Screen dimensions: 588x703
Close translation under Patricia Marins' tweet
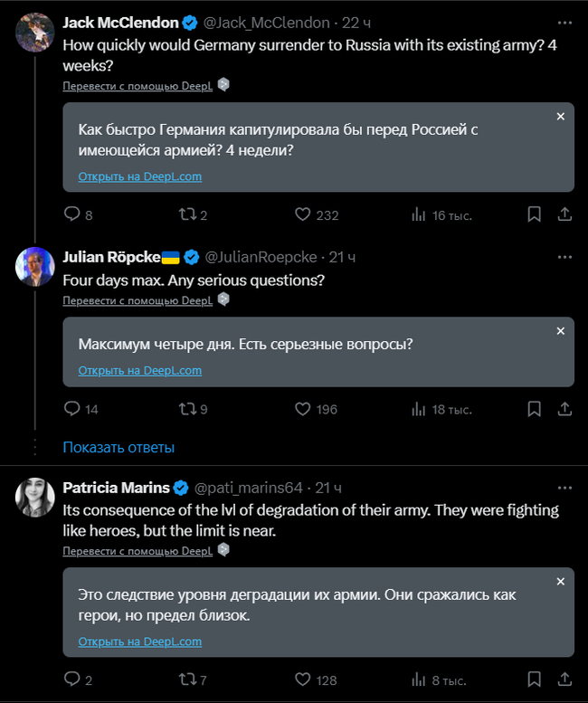(560, 582)
